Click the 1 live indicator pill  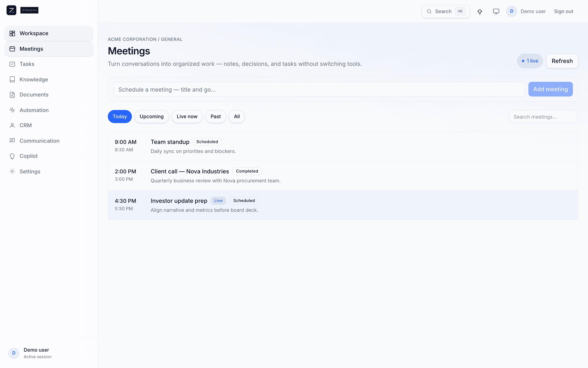point(530,61)
